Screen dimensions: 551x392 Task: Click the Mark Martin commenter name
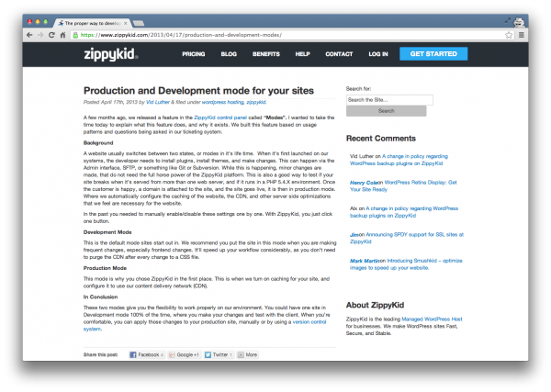tap(365, 261)
